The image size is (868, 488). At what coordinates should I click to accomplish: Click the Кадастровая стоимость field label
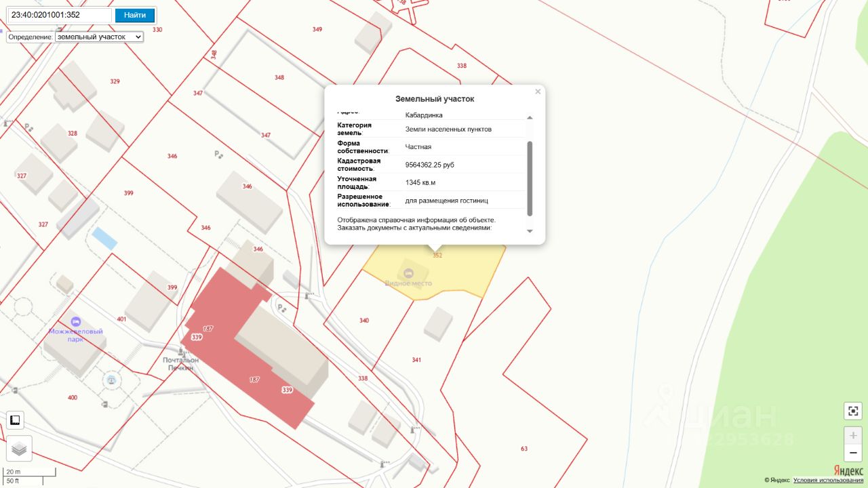coord(359,165)
